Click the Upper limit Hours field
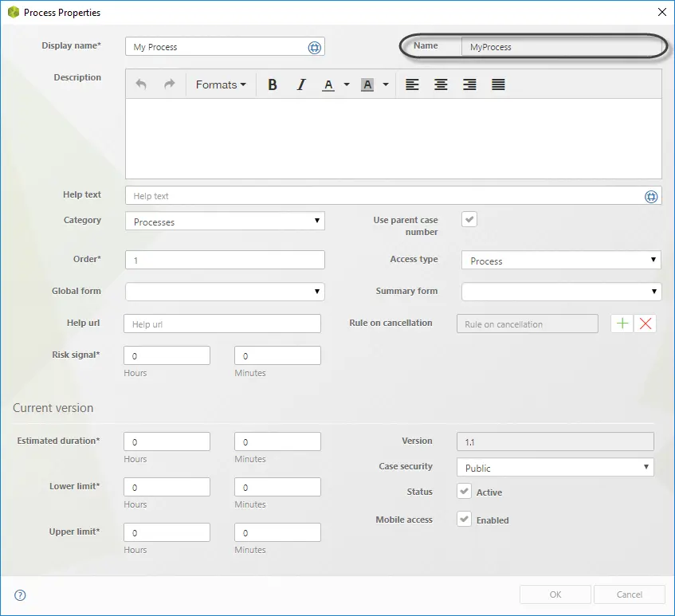Viewport: 675px width, 616px height. [167, 532]
